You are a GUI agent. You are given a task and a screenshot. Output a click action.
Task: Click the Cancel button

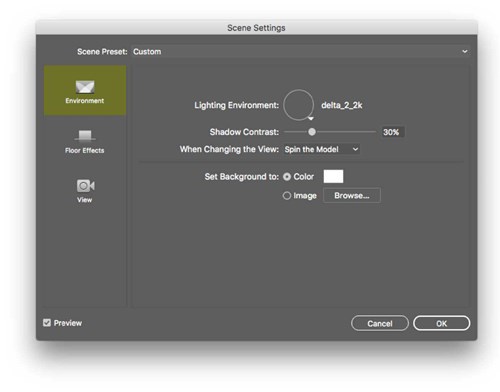point(380,323)
